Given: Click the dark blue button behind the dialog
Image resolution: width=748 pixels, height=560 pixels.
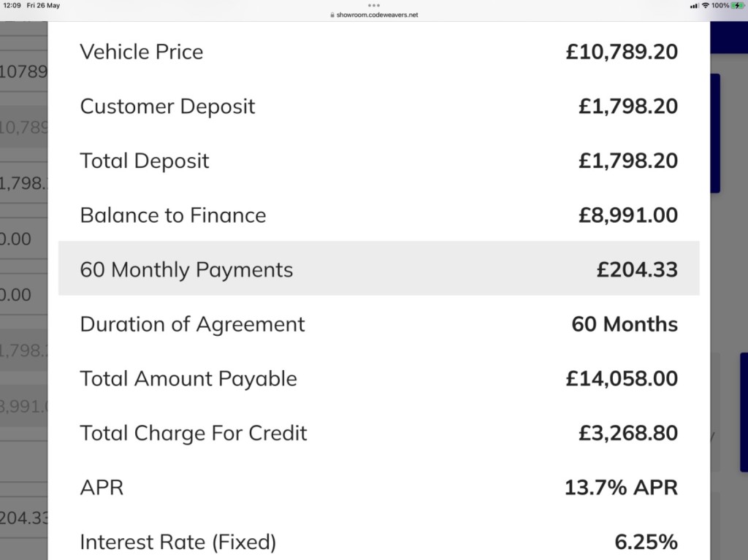Looking at the screenshot, I should pyautogui.click(x=714, y=133).
